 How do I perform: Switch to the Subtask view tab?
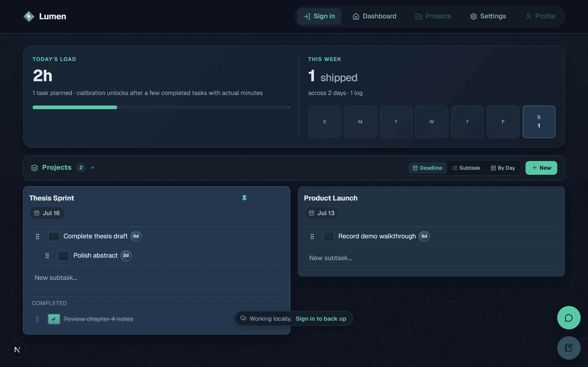click(466, 168)
